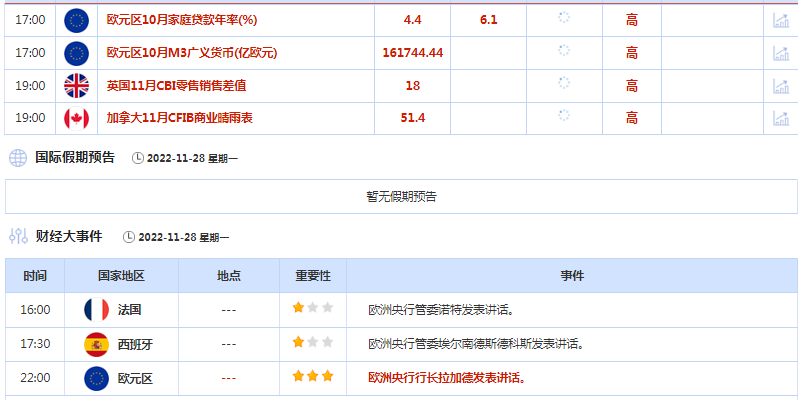The height and width of the screenshot is (400, 798).
Task: Open chart icon for Eurozone M3 money supply
Action: [781, 53]
